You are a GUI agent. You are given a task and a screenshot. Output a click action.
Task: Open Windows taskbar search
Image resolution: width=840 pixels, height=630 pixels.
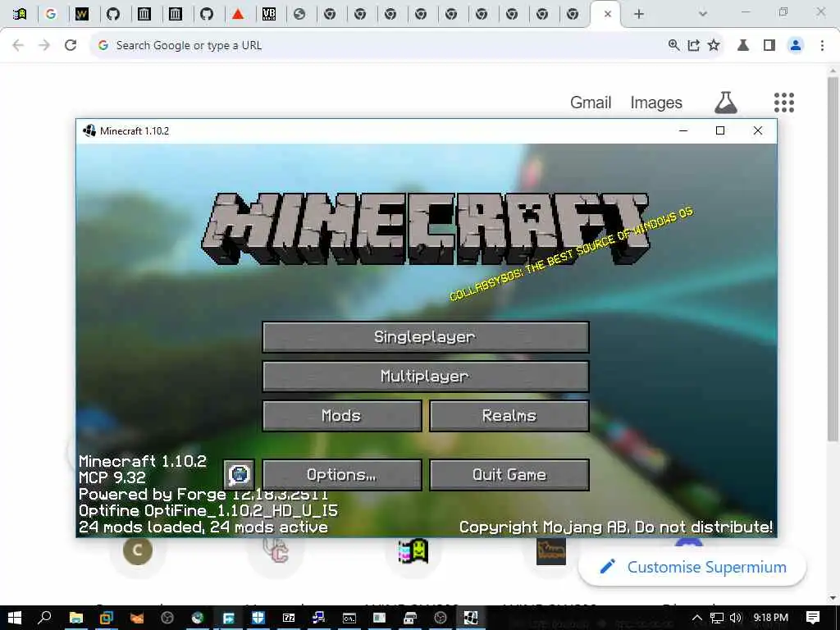coord(45,618)
